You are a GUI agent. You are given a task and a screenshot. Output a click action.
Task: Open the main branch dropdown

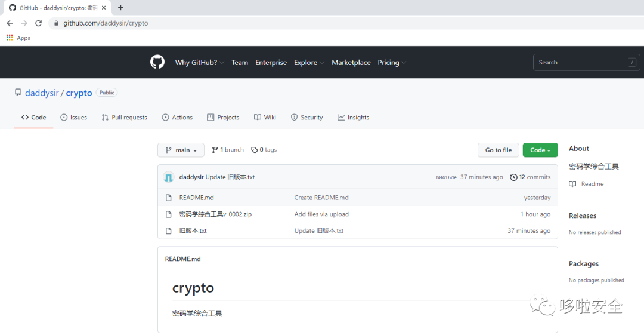(181, 150)
